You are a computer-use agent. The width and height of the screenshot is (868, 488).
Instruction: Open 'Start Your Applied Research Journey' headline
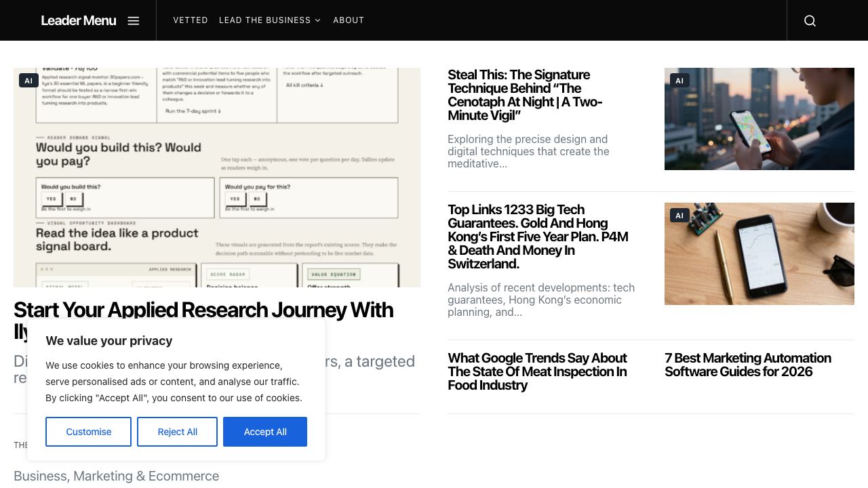(203, 310)
